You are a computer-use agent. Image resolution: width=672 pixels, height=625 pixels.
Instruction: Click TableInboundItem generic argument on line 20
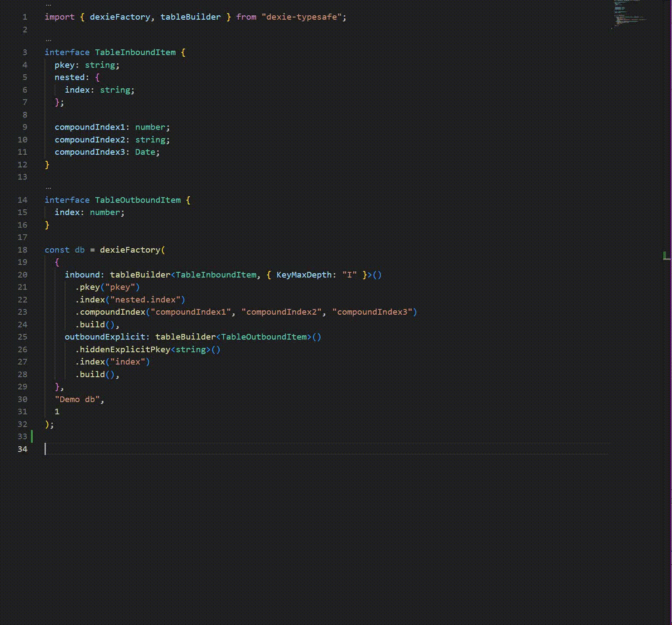coord(216,275)
